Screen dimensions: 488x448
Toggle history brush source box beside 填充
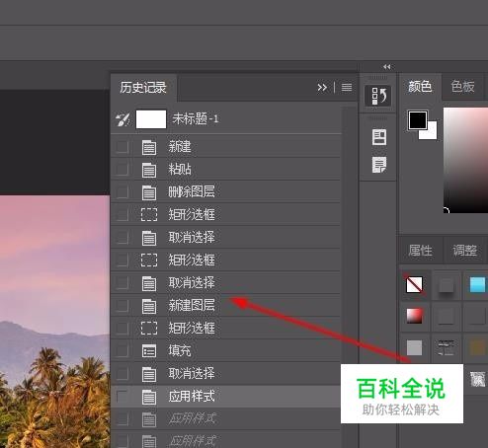pos(122,351)
